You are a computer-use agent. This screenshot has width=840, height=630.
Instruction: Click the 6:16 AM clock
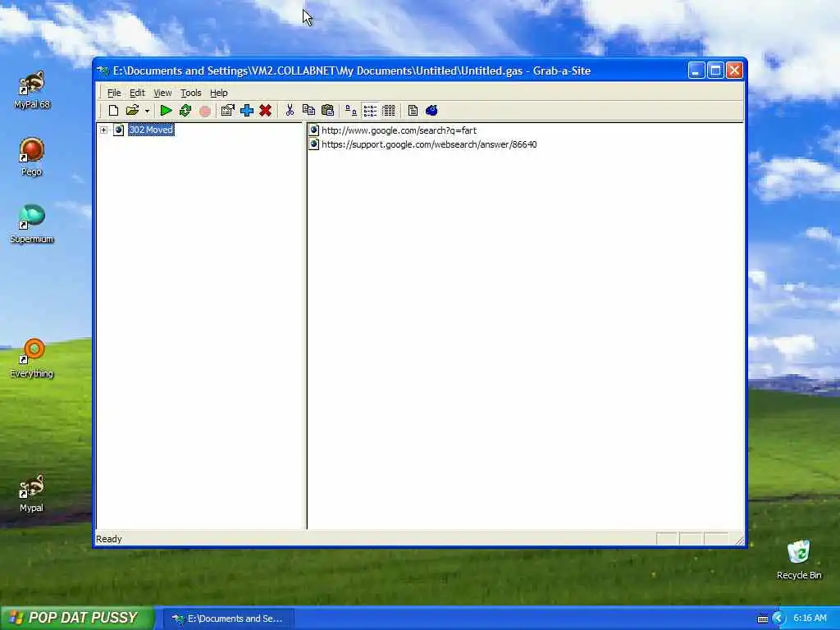pyautogui.click(x=810, y=619)
